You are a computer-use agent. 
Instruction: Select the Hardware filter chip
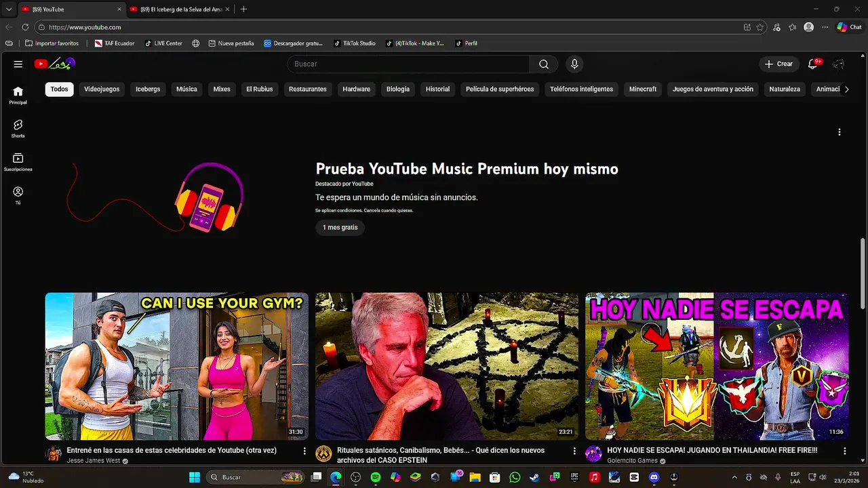pyautogui.click(x=357, y=89)
